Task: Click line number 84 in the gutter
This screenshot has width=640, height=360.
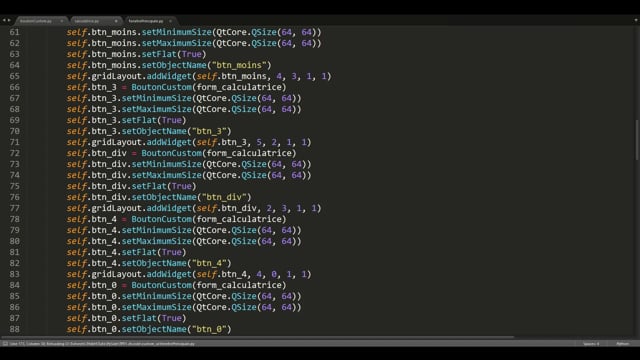Action: click(14, 285)
